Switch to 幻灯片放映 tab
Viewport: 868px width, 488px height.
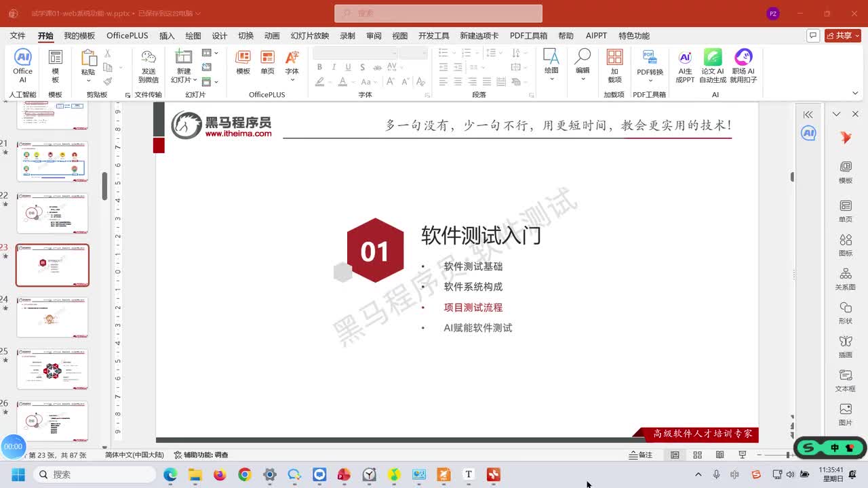pyautogui.click(x=310, y=36)
